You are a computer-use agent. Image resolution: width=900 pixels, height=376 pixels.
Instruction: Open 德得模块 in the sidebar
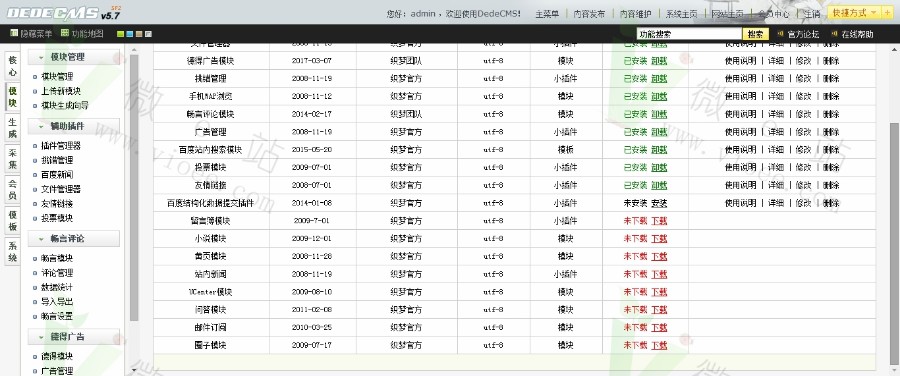click(57, 356)
